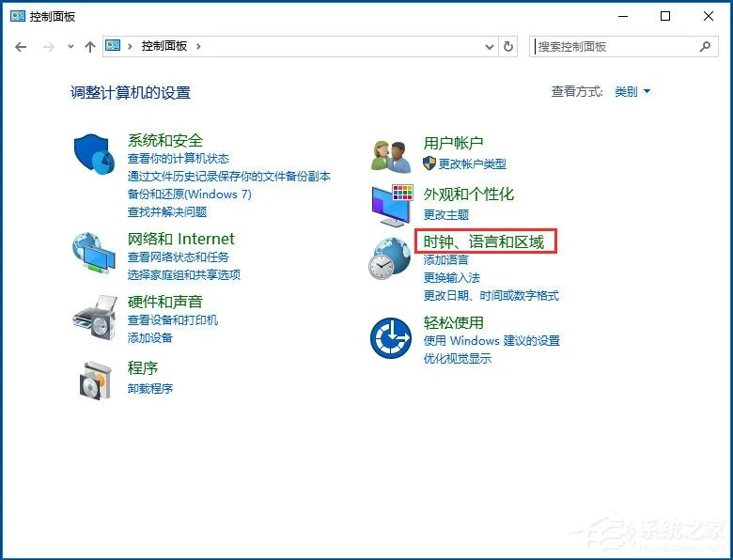Click the 更改日期、时间或数字格式 link
This screenshot has height=560, width=733.
tap(491, 296)
